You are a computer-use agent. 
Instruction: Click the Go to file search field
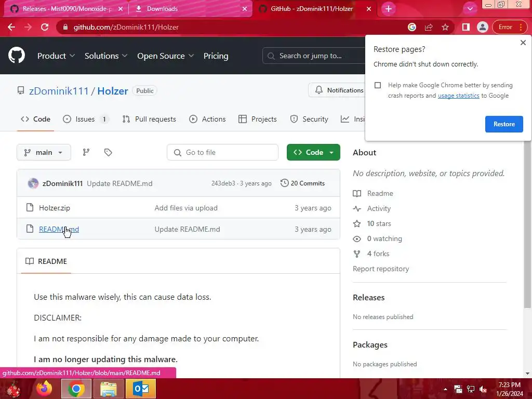pos(222,152)
